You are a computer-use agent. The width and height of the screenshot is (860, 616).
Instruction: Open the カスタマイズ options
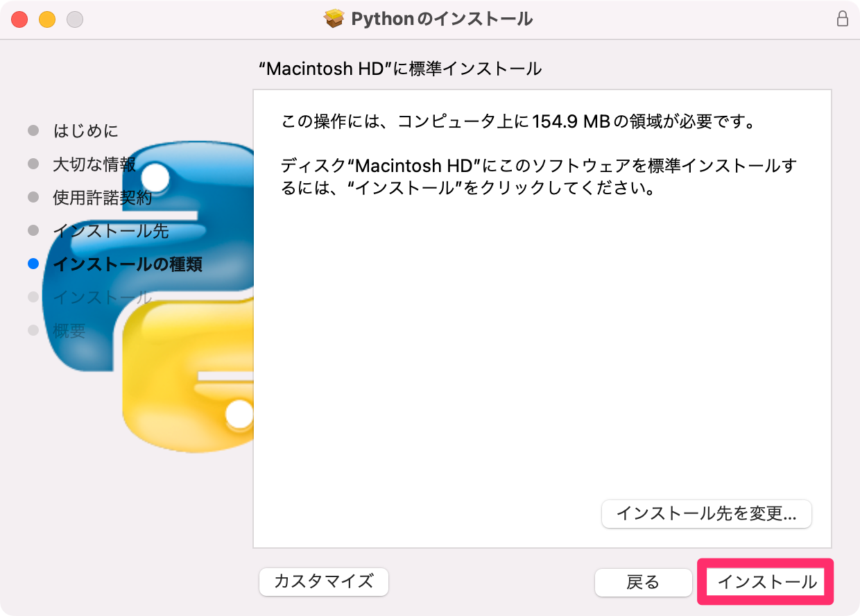324,581
